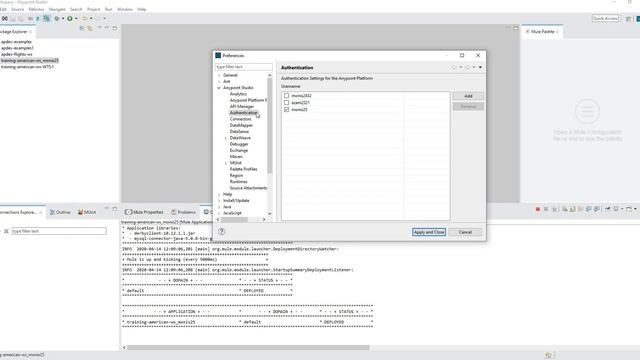
Task: Click Apply and Close
Action: click(x=429, y=232)
